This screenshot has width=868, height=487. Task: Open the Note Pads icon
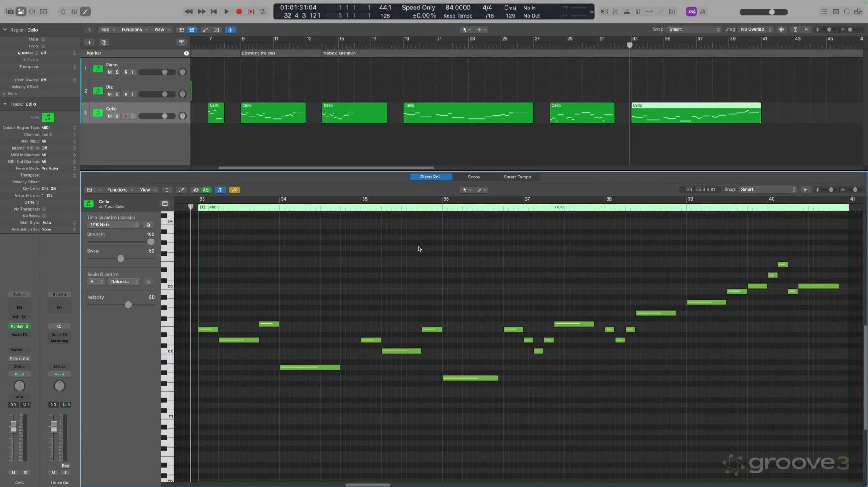(x=836, y=12)
